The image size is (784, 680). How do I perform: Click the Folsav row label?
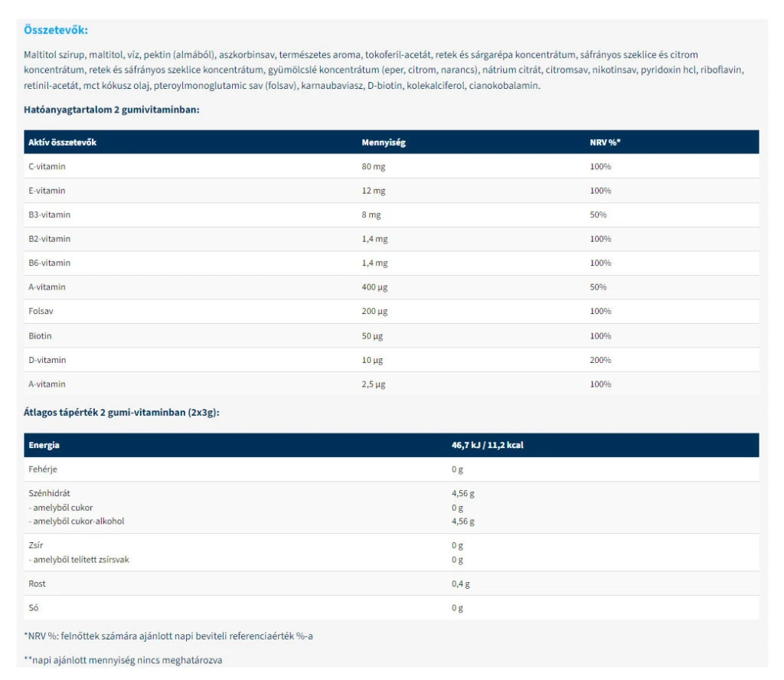click(x=40, y=311)
